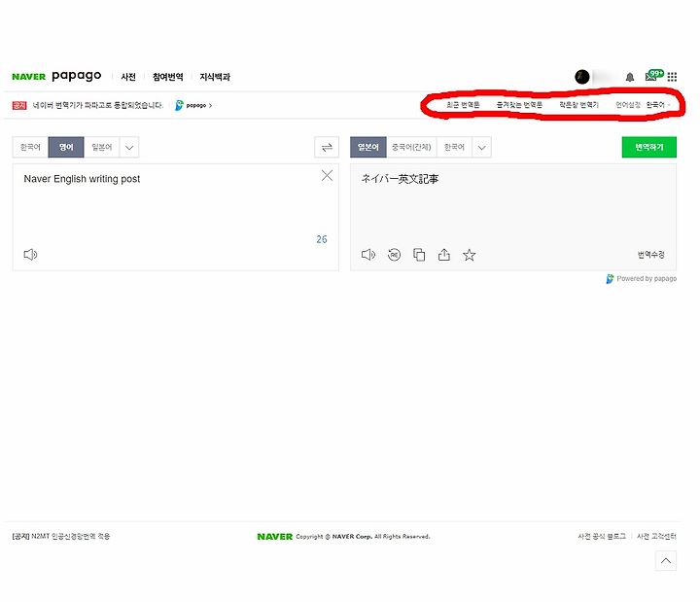The image size is (700, 602).
Task: Click the green 번역하기 translate button
Action: 649,147
